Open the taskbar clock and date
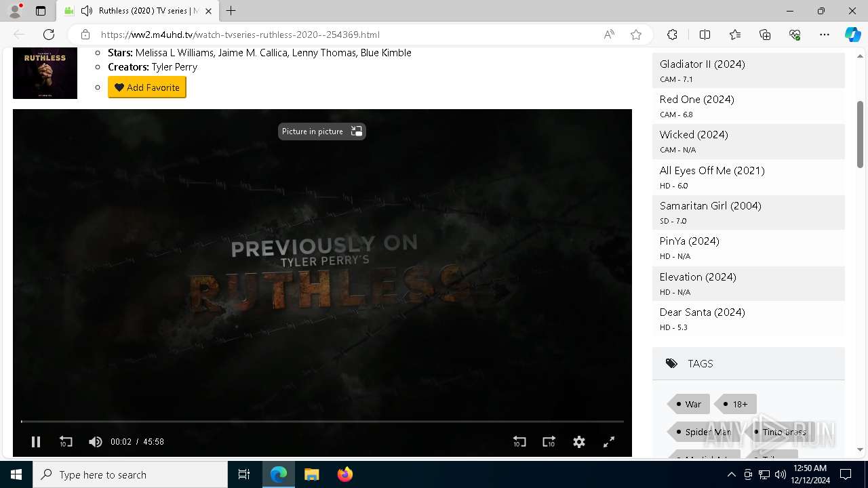 tap(810, 474)
